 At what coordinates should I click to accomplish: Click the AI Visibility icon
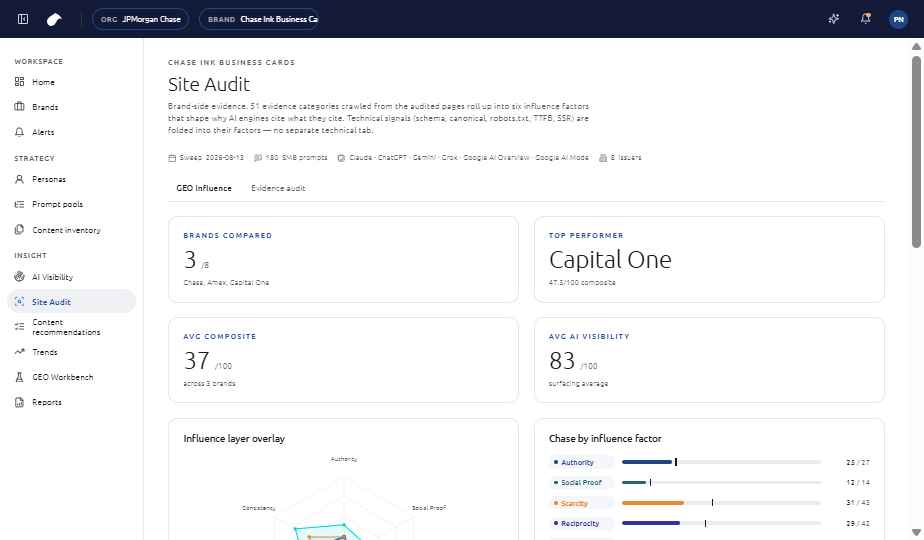(19, 276)
